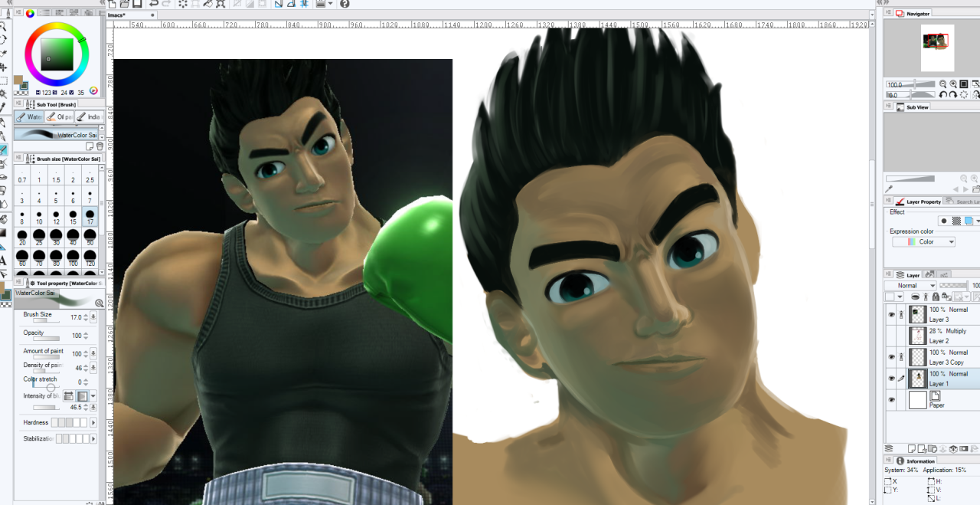Click the Navigator zoom in icon

click(952, 84)
